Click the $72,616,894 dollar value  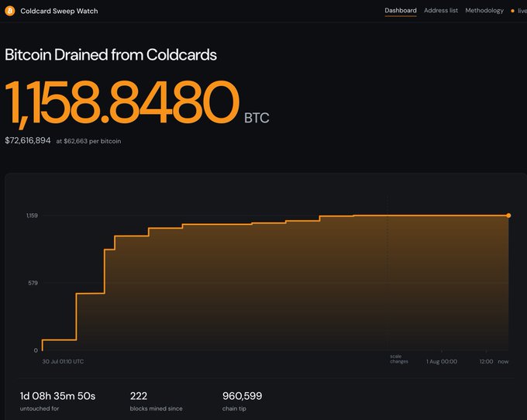[x=28, y=140]
